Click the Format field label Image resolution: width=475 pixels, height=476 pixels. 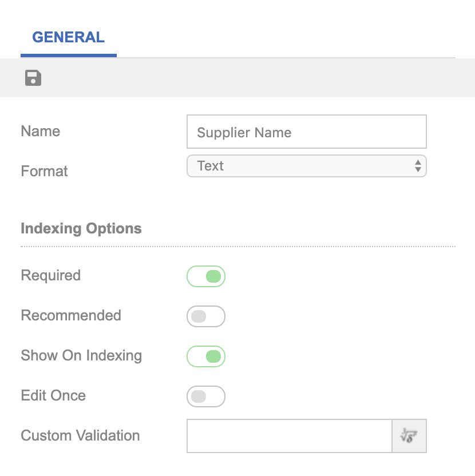click(44, 171)
